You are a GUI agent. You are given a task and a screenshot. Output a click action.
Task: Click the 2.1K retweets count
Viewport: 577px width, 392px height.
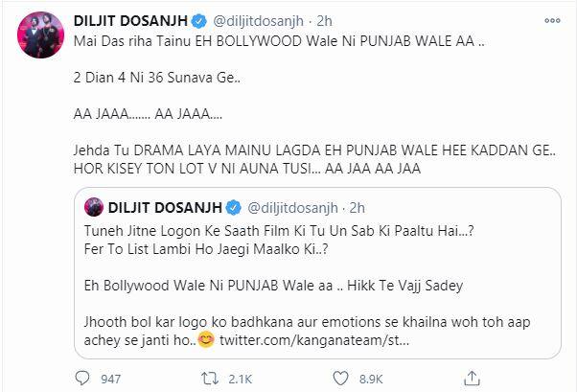click(x=240, y=380)
